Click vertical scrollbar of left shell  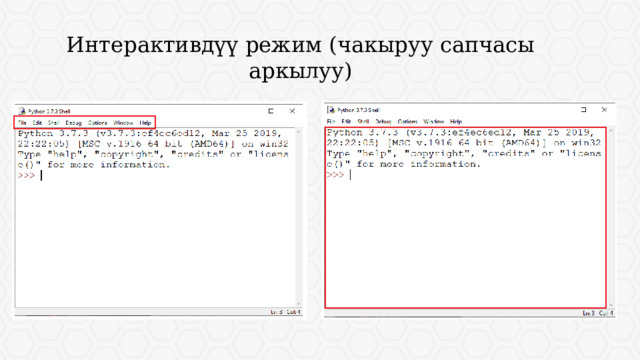(x=298, y=218)
